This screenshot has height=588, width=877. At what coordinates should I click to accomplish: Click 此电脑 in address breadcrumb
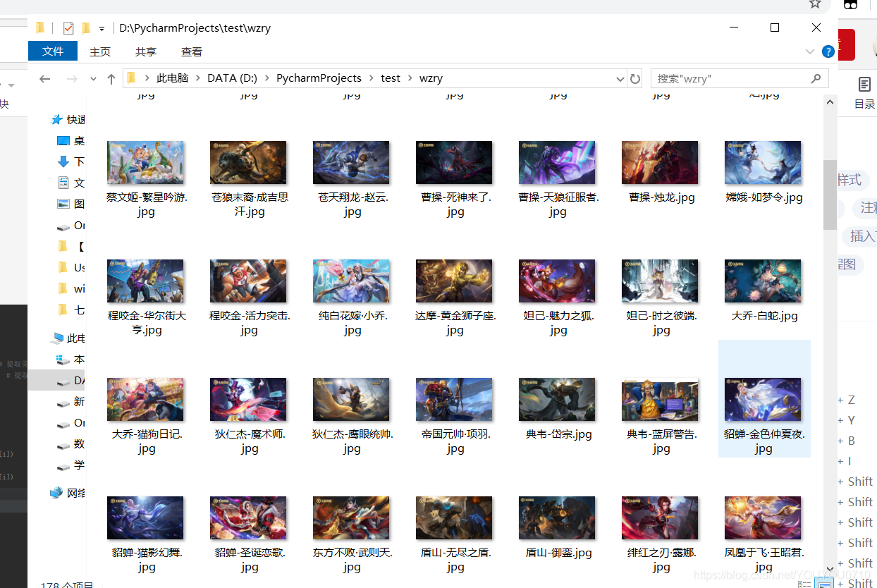tap(172, 78)
